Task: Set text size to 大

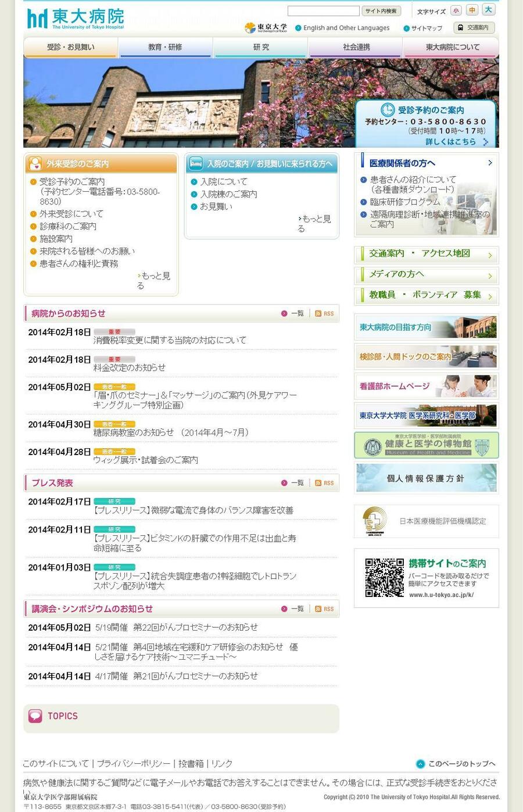Action: tap(489, 9)
